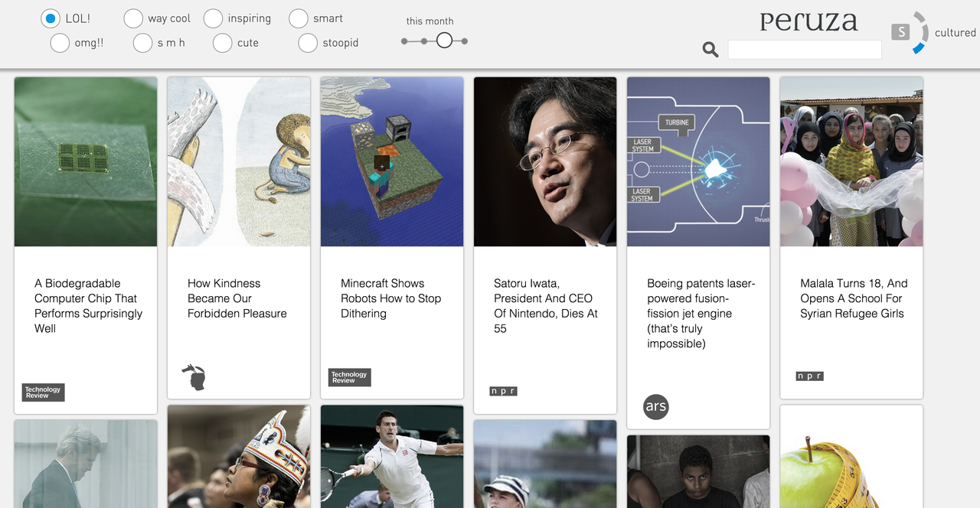Click the head silhouette source icon
The image size is (980, 508).
194,377
